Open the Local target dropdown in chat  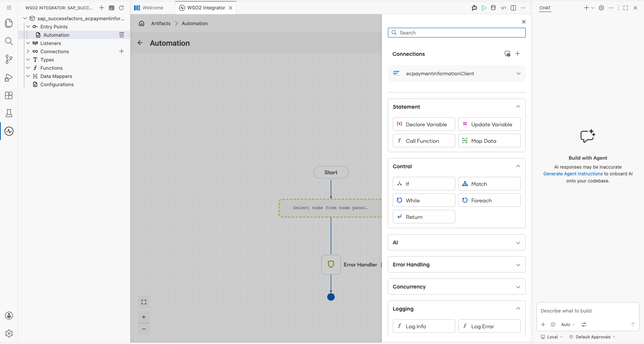[x=552, y=337]
